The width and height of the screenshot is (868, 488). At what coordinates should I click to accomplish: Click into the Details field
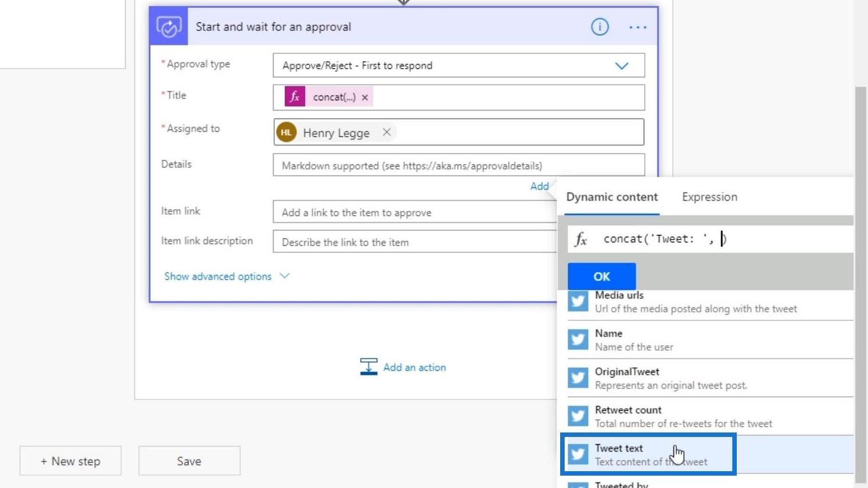point(459,165)
